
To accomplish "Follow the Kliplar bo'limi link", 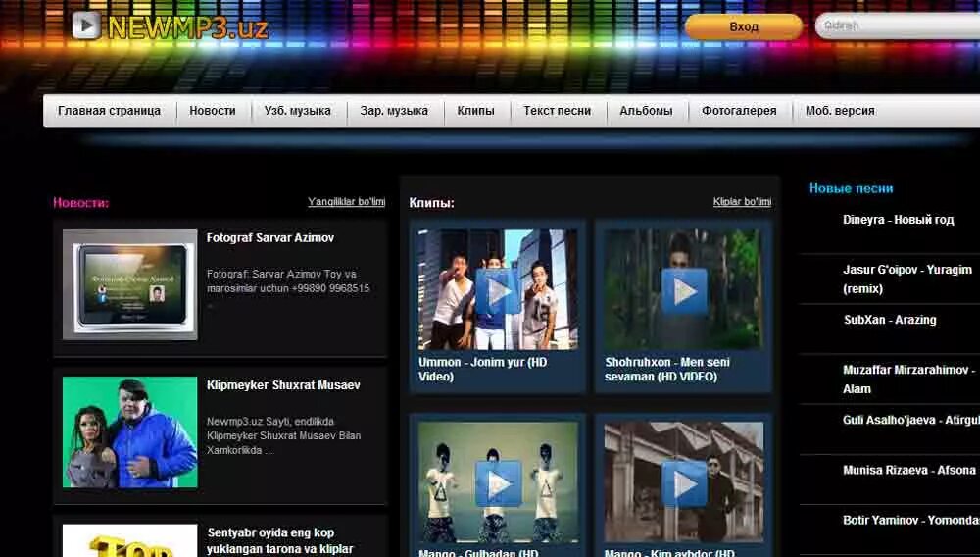I will 742,201.
